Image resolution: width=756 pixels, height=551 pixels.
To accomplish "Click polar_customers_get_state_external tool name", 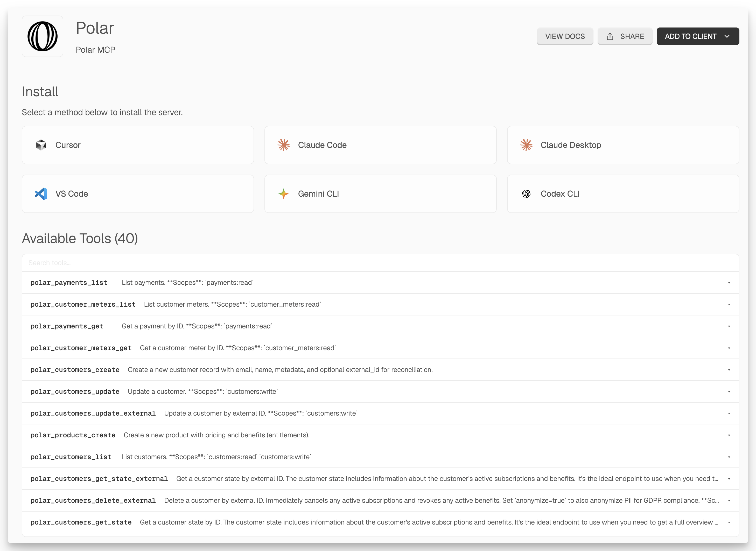I will coord(99,479).
